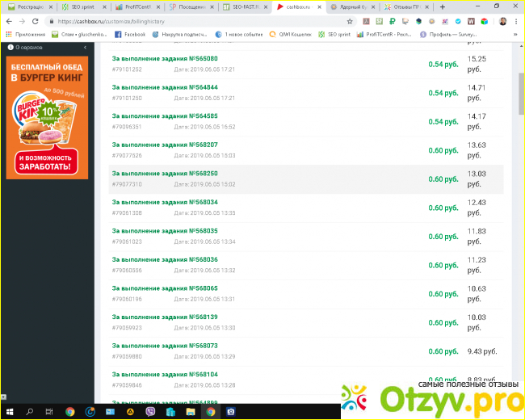
Task: Open the Facebook bookmark
Action: click(130, 35)
